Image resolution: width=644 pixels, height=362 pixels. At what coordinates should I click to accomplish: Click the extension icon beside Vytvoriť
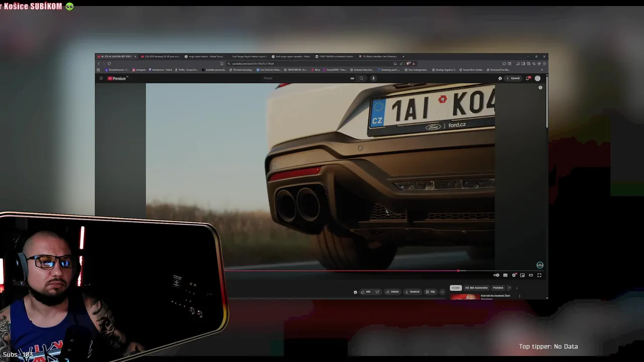pyautogui.click(x=500, y=78)
